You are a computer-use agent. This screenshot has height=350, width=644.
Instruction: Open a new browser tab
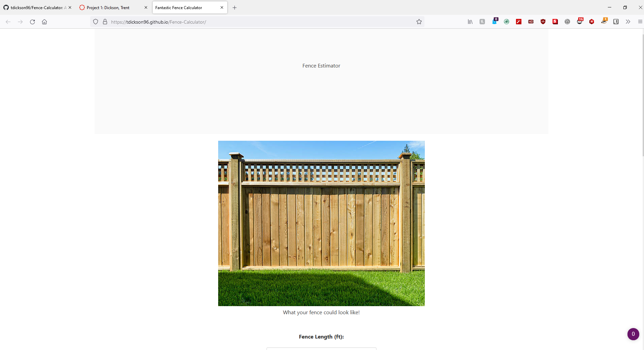(235, 7)
